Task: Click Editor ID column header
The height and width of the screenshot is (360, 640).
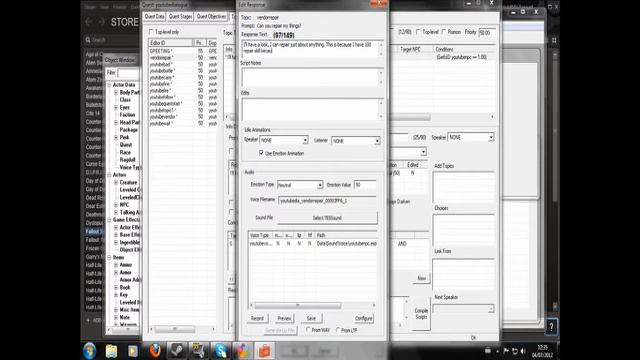Action: coord(171,43)
